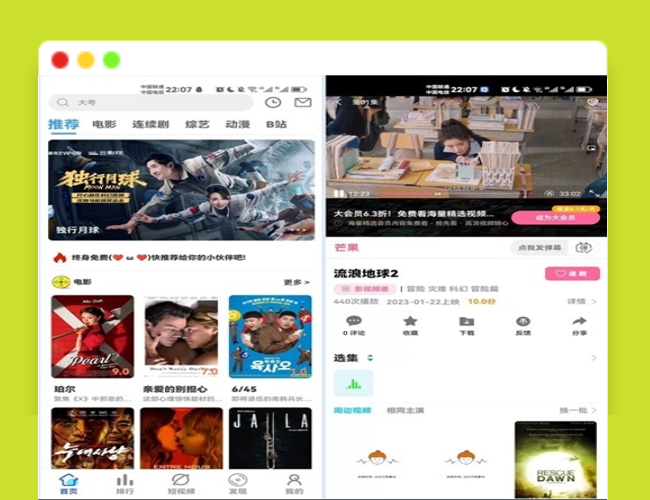
Task: Select the playing episode tile
Action: pyautogui.click(x=353, y=383)
